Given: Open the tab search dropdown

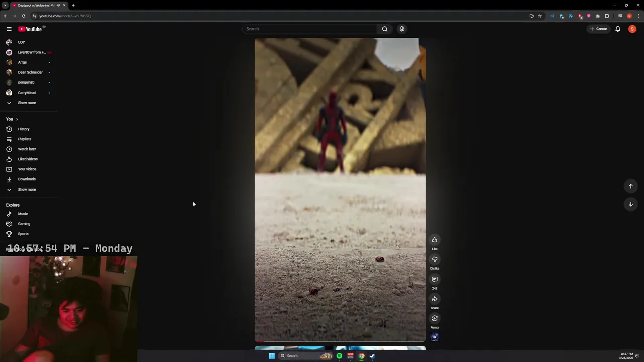Looking at the screenshot, I should click(5, 5).
